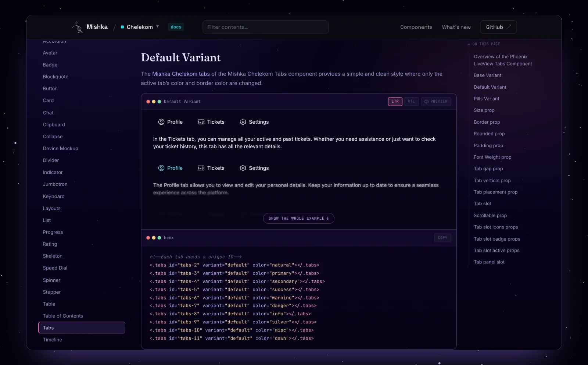This screenshot has width=588, height=365.
Task: Open Avatar in the sidebar
Action: pyautogui.click(x=50, y=53)
